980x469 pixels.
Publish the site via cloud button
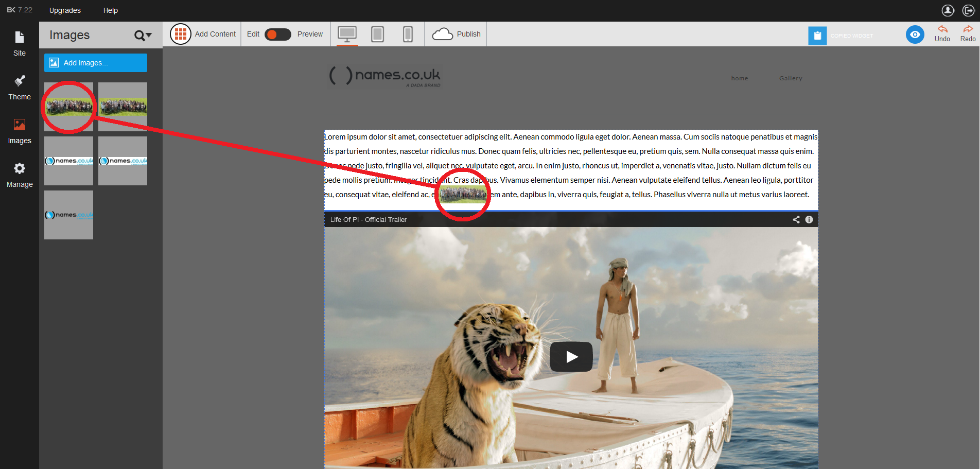click(x=456, y=34)
